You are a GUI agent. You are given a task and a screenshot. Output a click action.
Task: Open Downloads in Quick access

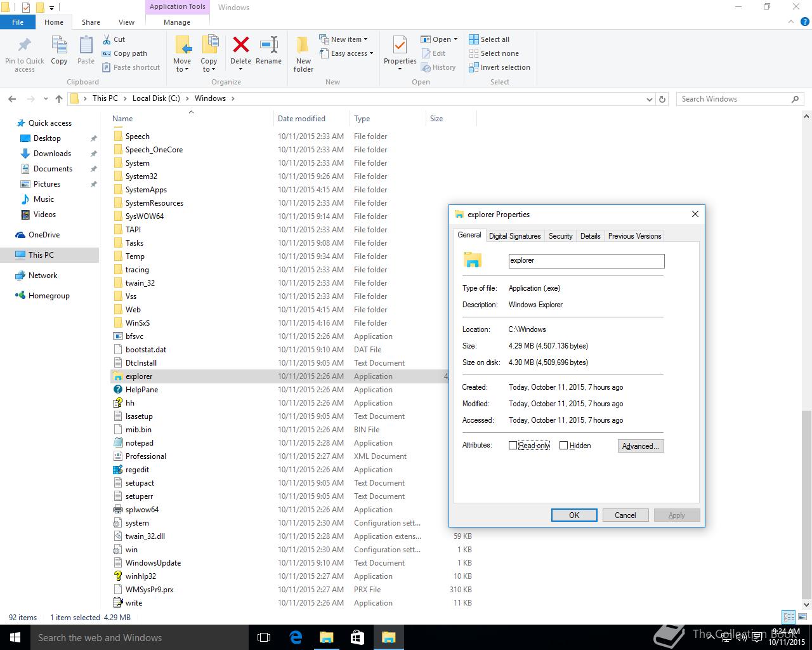click(52, 154)
